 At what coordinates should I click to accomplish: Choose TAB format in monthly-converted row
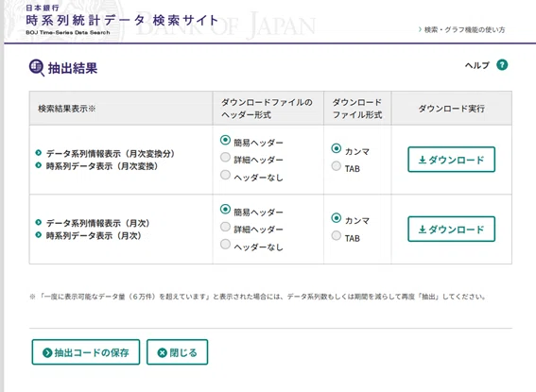(337, 166)
